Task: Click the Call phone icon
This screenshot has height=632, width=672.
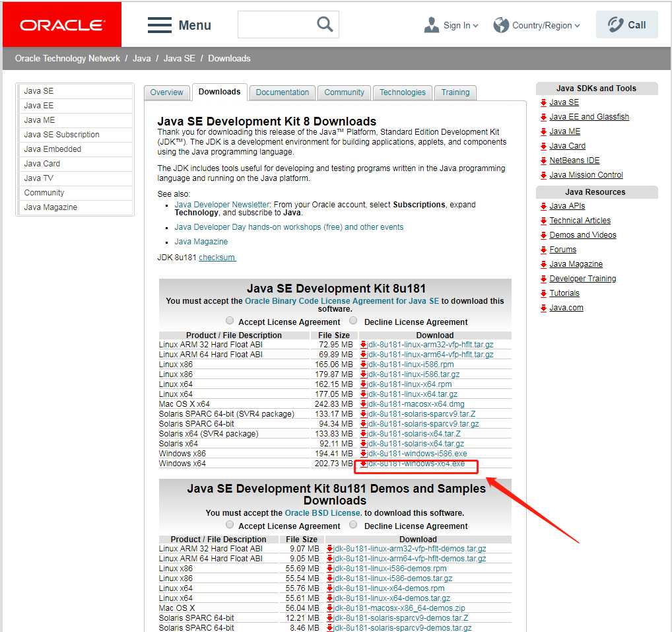Action: pyautogui.click(x=615, y=24)
